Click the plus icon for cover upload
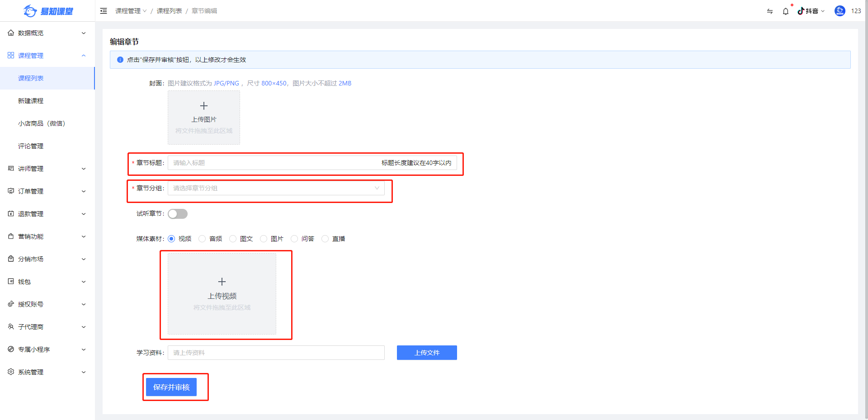This screenshot has height=420, width=868. (204, 106)
